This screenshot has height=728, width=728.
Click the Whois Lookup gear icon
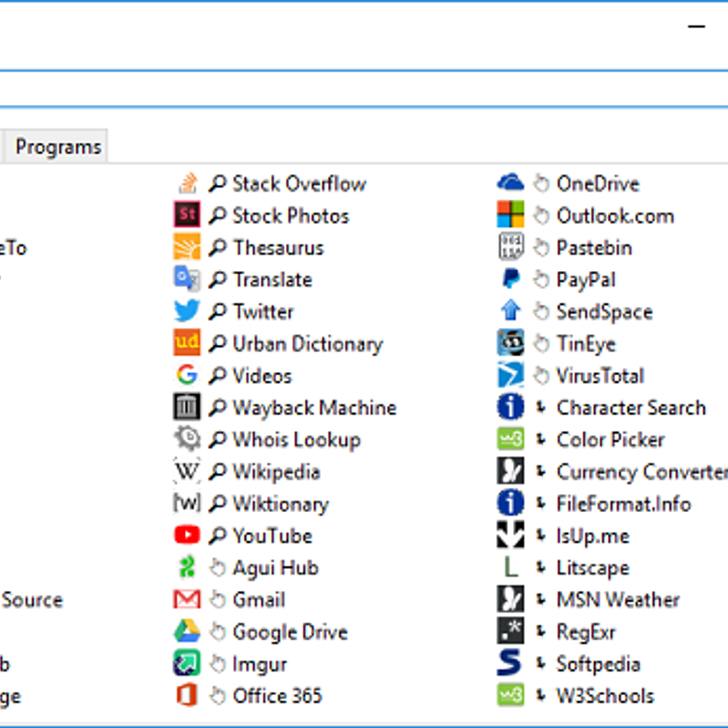pyautogui.click(x=187, y=439)
